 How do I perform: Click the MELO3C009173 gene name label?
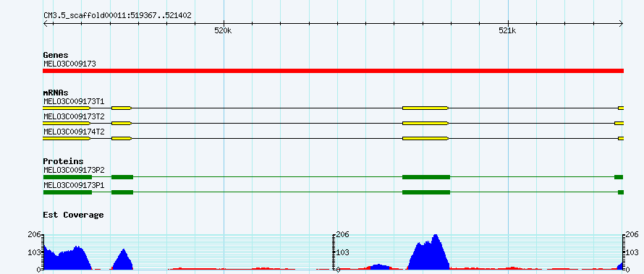click(x=69, y=64)
